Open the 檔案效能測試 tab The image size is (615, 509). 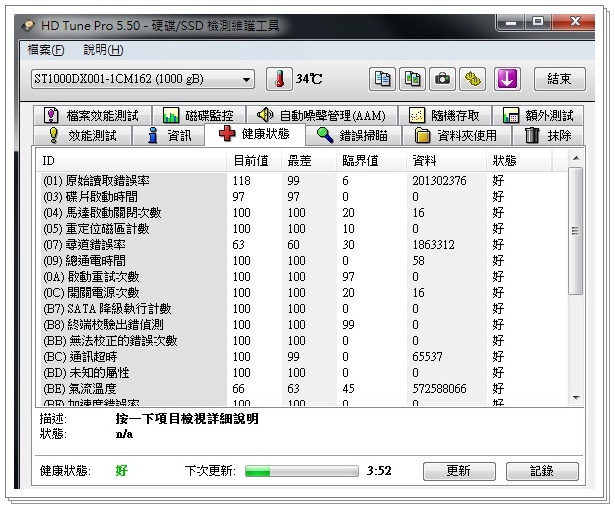92,115
